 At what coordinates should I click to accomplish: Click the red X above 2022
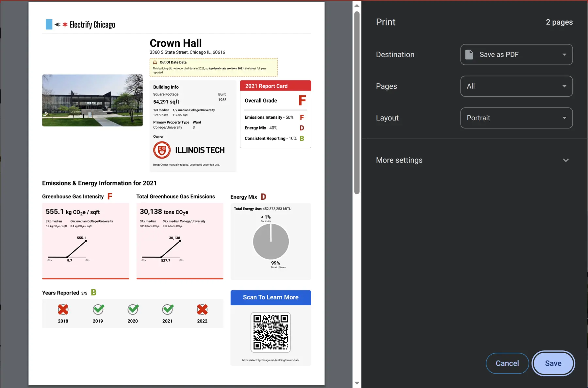202,309
